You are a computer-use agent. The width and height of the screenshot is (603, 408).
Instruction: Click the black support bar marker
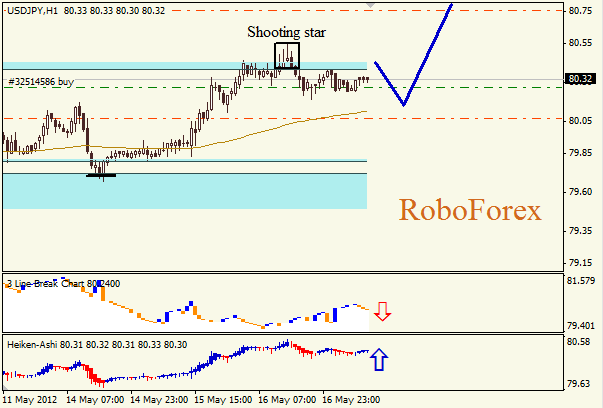tap(101, 176)
